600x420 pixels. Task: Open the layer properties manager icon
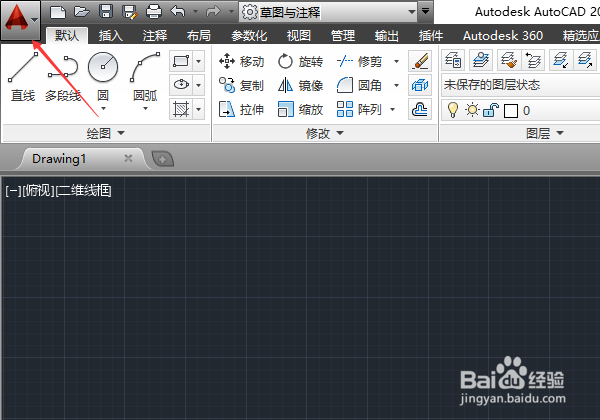click(453, 60)
